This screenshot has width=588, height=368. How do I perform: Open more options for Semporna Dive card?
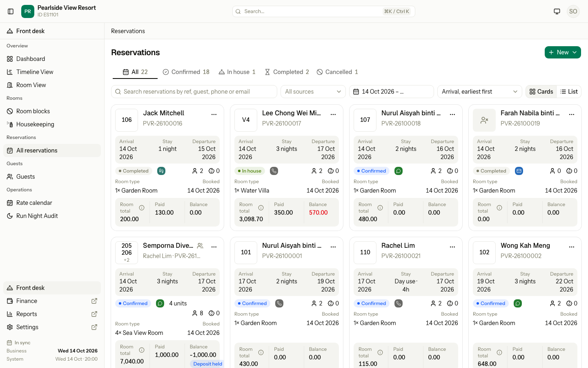[214, 247]
